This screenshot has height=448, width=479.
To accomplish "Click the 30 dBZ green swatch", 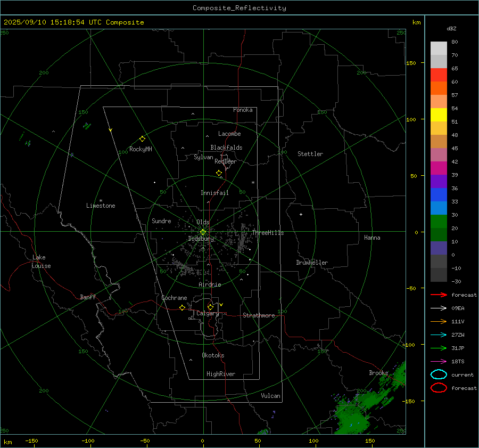I will (x=439, y=222).
